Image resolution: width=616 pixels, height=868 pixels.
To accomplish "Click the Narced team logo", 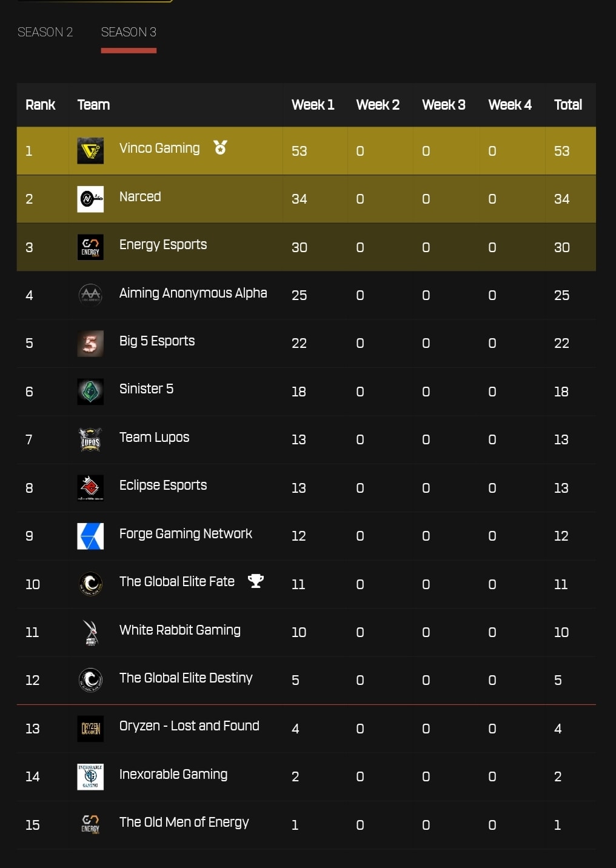I will [x=90, y=199].
